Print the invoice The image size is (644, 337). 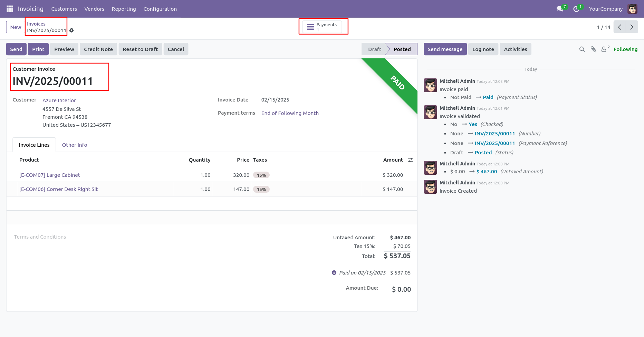[x=38, y=49]
